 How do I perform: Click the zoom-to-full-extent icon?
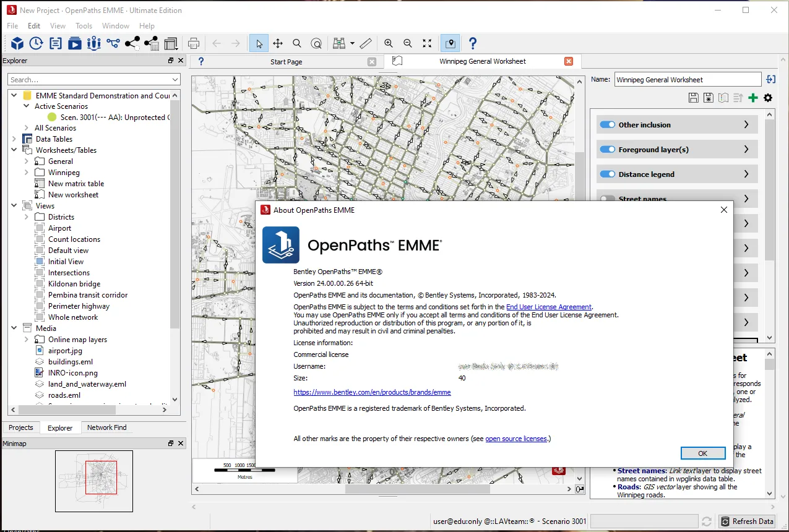pos(426,43)
